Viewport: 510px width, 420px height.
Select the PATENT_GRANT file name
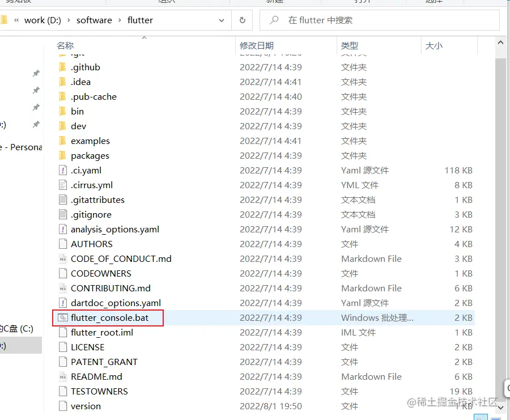[x=104, y=362]
